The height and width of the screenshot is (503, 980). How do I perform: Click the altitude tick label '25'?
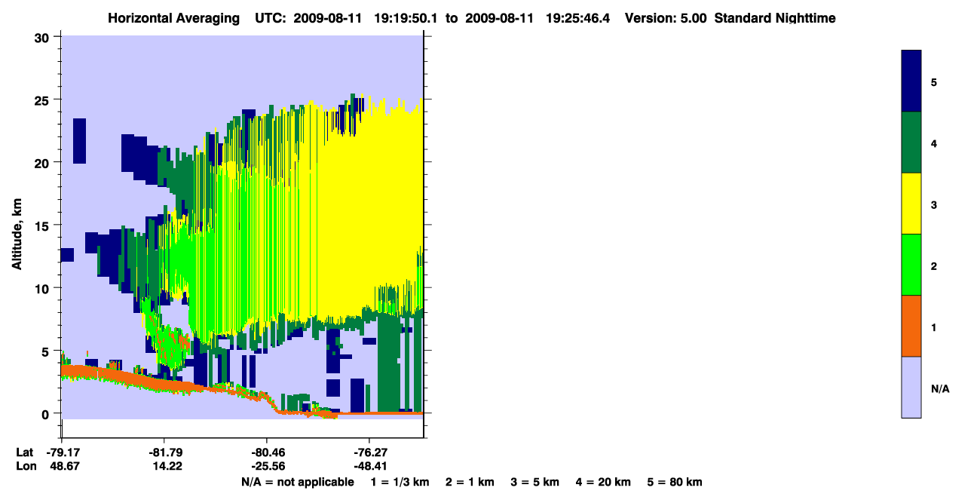(44, 100)
